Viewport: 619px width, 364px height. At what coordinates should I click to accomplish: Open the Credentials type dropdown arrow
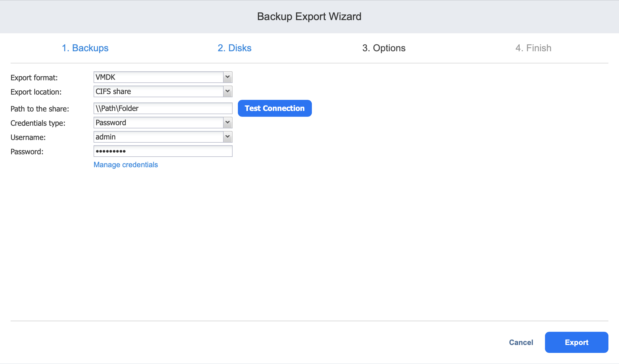click(228, 123)
